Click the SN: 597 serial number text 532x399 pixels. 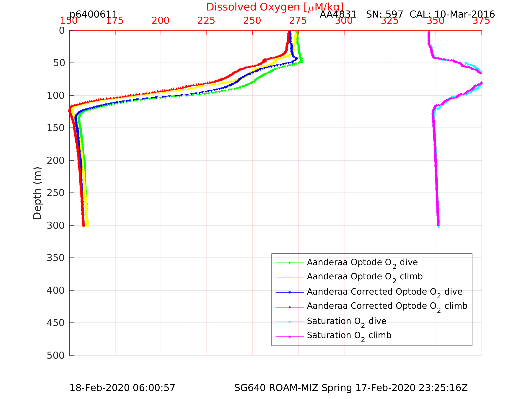coord(384,15)
